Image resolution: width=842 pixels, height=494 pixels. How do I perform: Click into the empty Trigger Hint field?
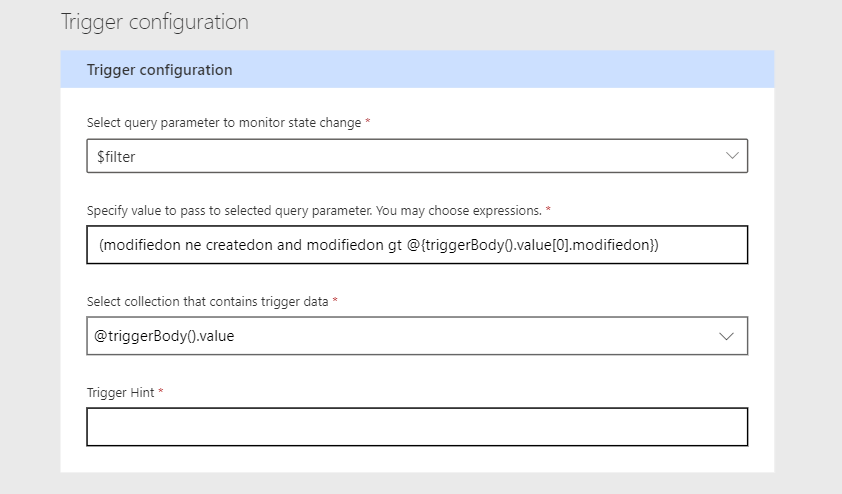pyautogui.click(x=417, y=426)
